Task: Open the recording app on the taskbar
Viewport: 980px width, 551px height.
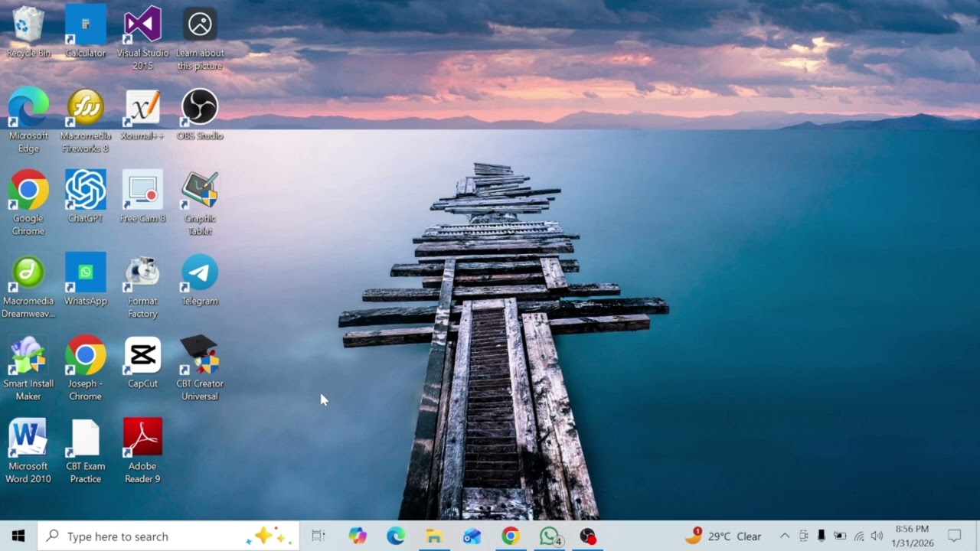Action: coord(587,536)
